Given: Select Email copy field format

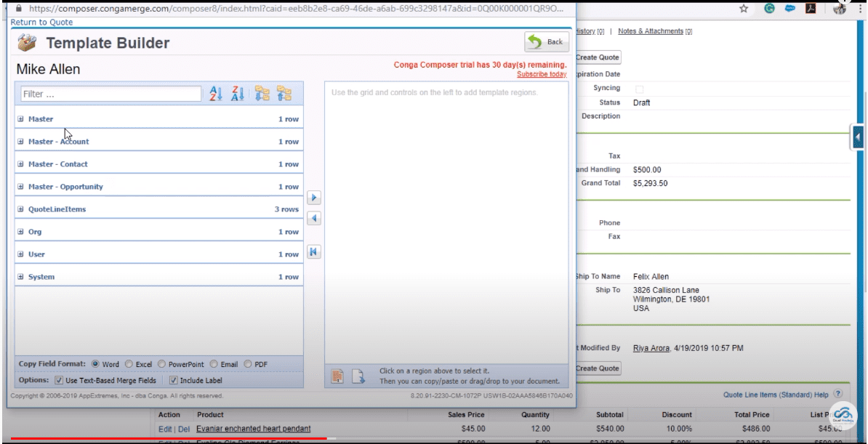Looking at the screenshot, I should (214, 364).
